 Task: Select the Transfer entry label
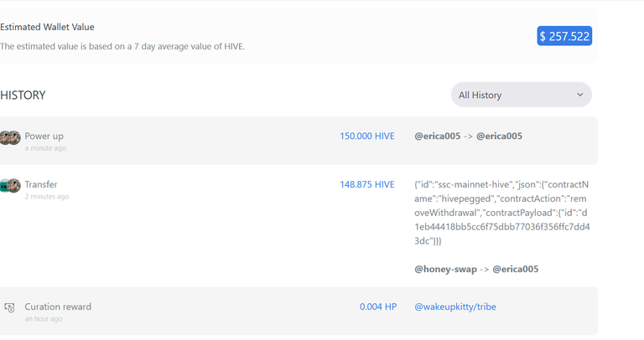[x=41, y=184]
